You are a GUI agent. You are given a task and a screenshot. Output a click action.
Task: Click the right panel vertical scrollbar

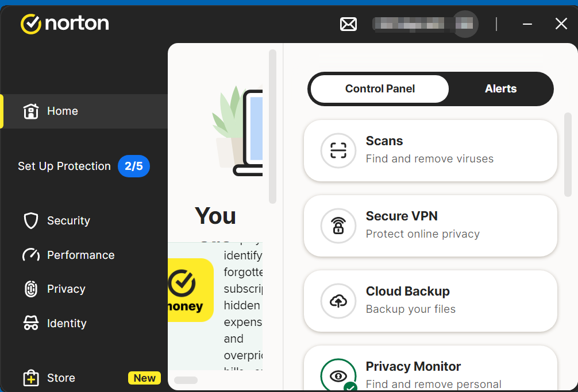pos(568,155)
